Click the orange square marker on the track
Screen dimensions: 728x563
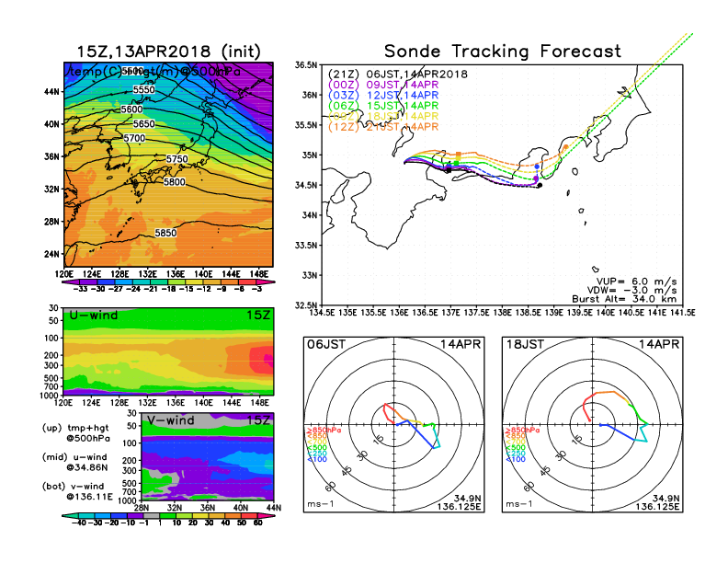(x=459, y=155)
